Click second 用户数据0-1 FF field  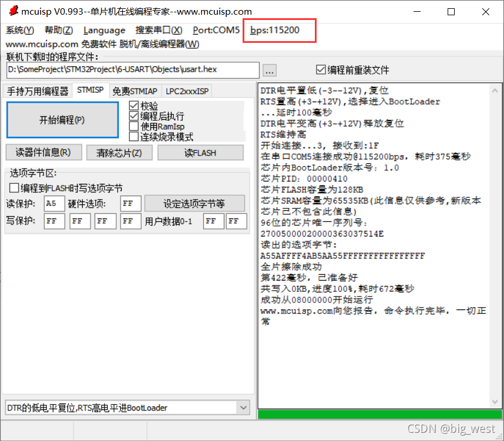point(237,221)
